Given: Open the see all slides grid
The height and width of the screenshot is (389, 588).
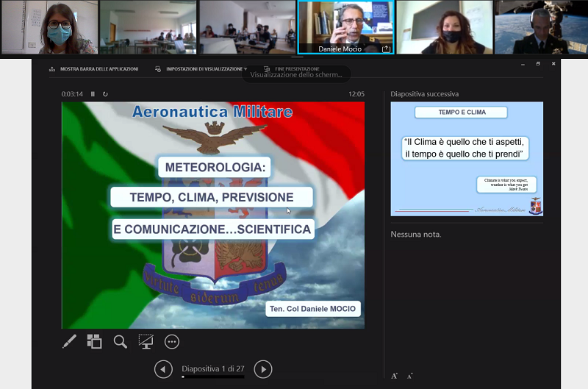Looking at the screenshot, I should pos(95,341).
